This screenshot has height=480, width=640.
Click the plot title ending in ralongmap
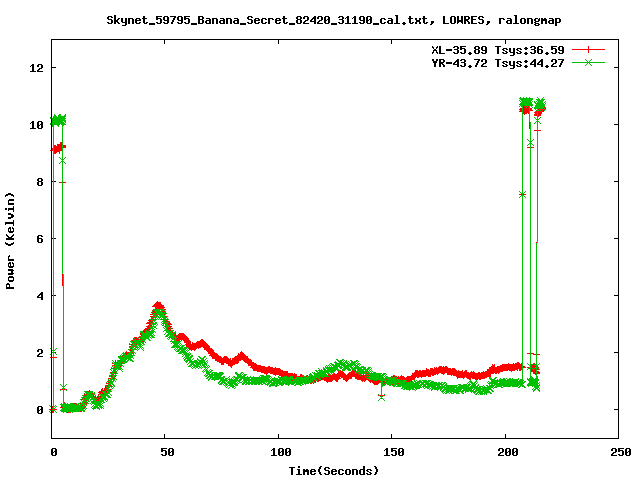click(x=333, y=20)
